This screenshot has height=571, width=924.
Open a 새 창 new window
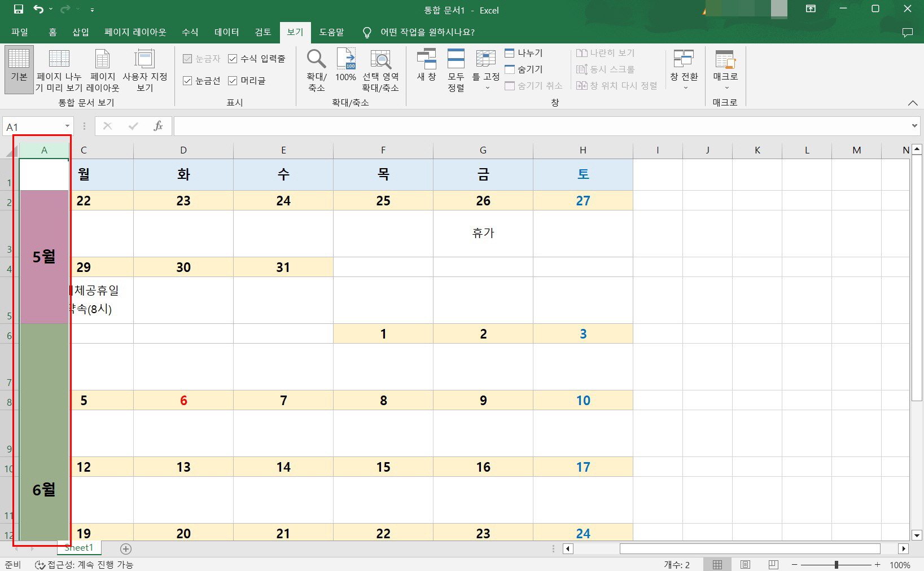click(426, 66)
